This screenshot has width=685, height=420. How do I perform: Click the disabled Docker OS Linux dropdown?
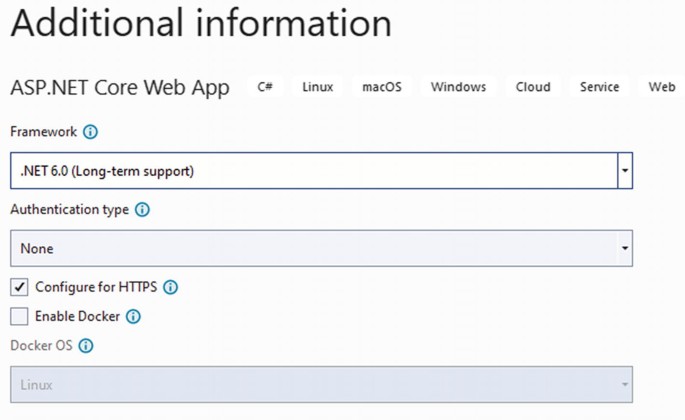322,385
